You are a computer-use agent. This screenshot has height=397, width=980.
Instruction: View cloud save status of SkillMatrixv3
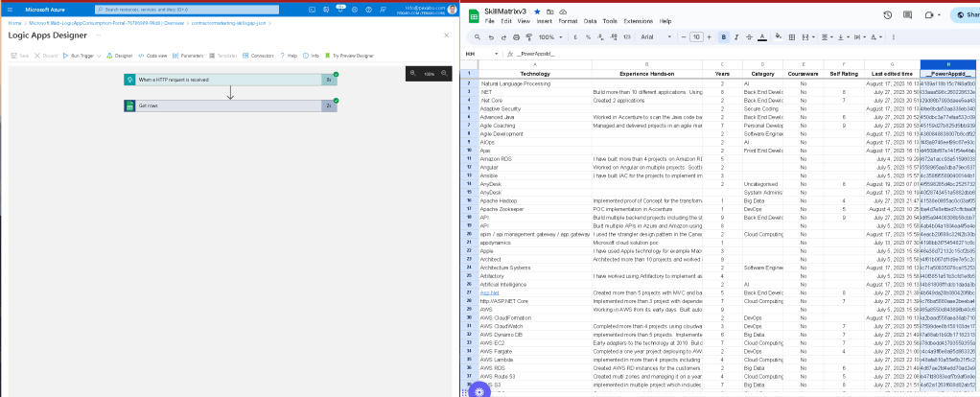(563, 12)
